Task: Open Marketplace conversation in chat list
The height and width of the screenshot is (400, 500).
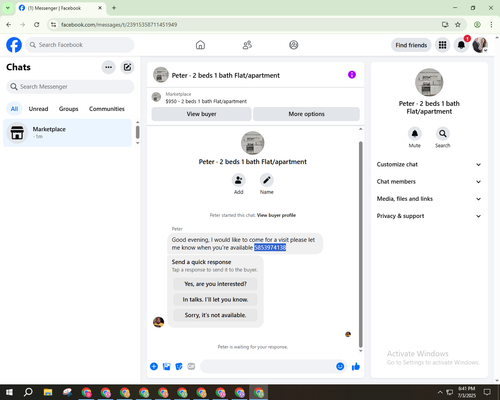Action: click(x=68, y=133)
